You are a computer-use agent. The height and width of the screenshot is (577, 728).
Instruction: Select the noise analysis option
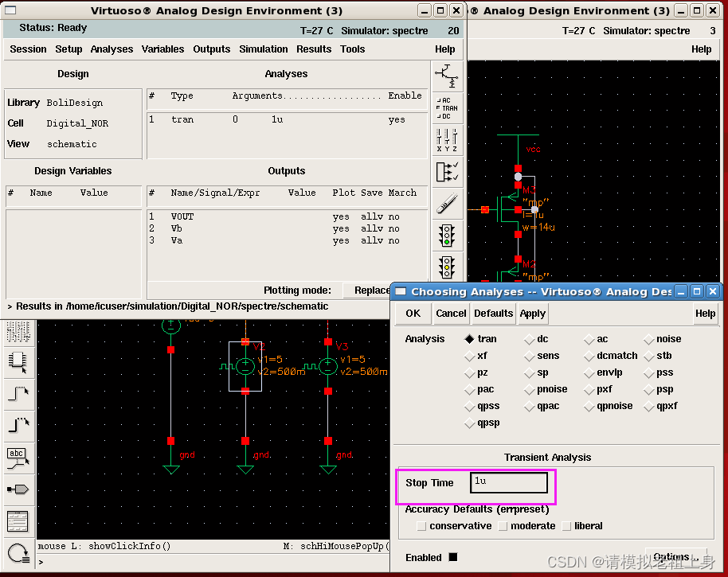click(648, 339)
